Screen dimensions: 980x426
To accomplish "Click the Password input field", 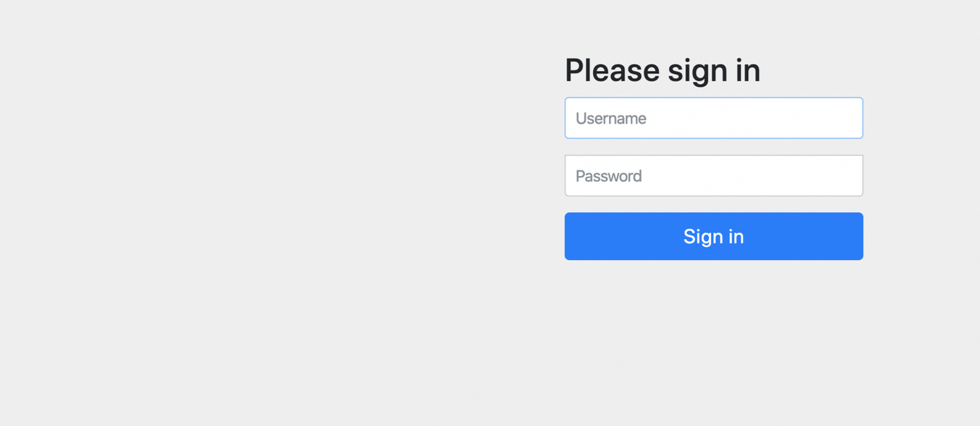I will tap(713, 175).
